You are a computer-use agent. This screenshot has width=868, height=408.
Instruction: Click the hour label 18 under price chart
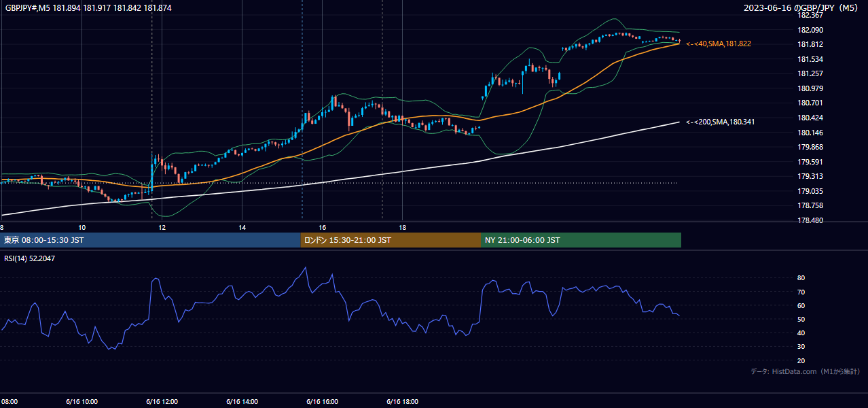[x=402, y=227]
